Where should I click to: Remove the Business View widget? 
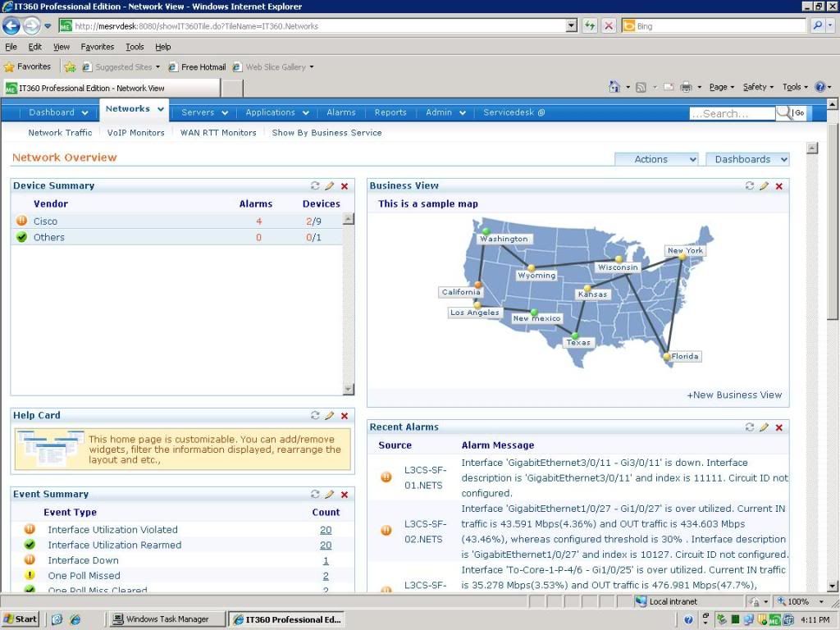[x=779, y=186]
